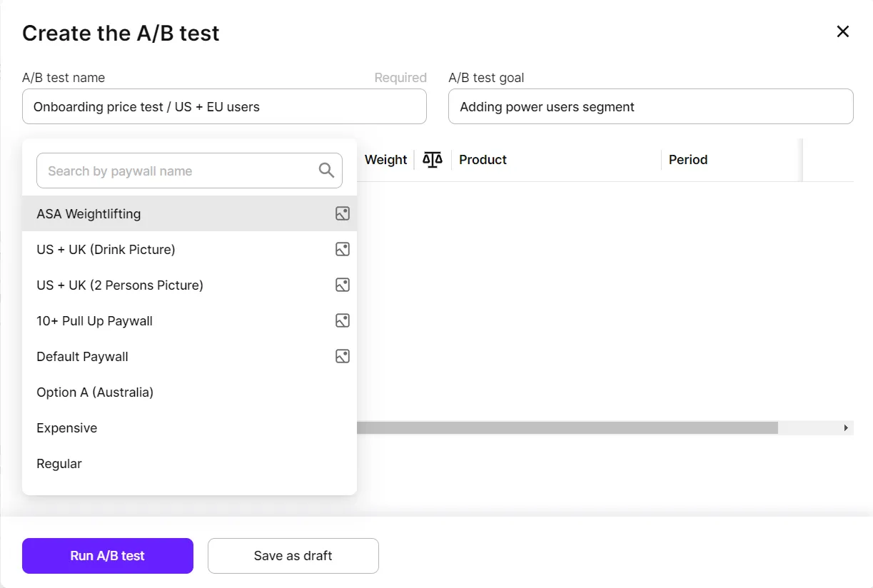This screenshot has width=873, height=588.
Task: Click the Default Paywall preview icon
Action: [x=343, y=356]
